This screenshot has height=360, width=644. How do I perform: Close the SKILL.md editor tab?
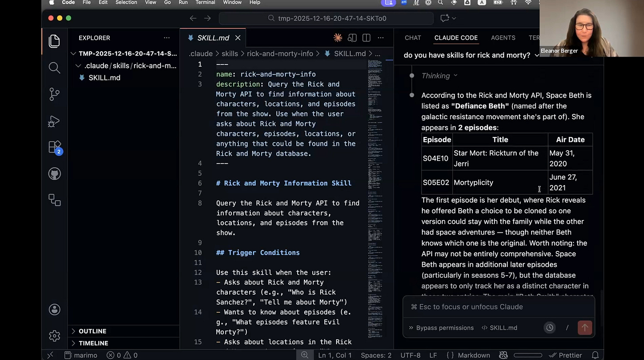[x=238, y=38]
